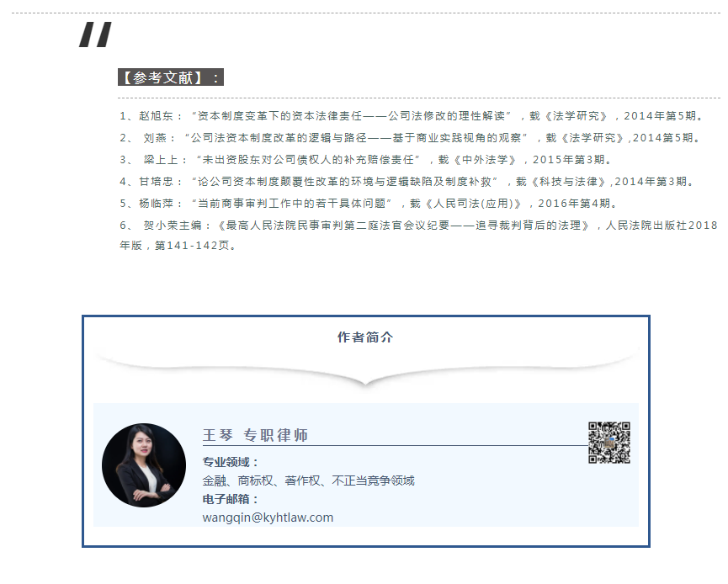This screenshot has width=728, height=584.
Task: Click reference 3 by 梁上上
Action: [x=366, y=160]
